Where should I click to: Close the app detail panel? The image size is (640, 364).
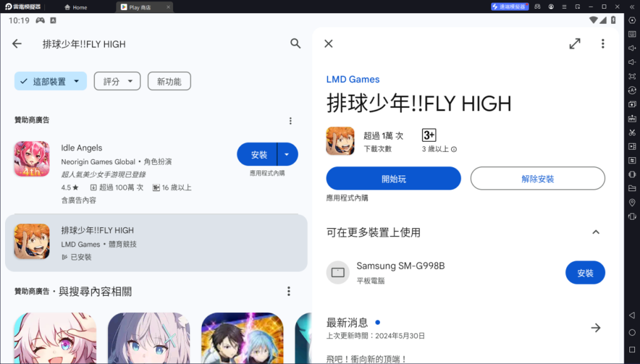click(329, 44)
